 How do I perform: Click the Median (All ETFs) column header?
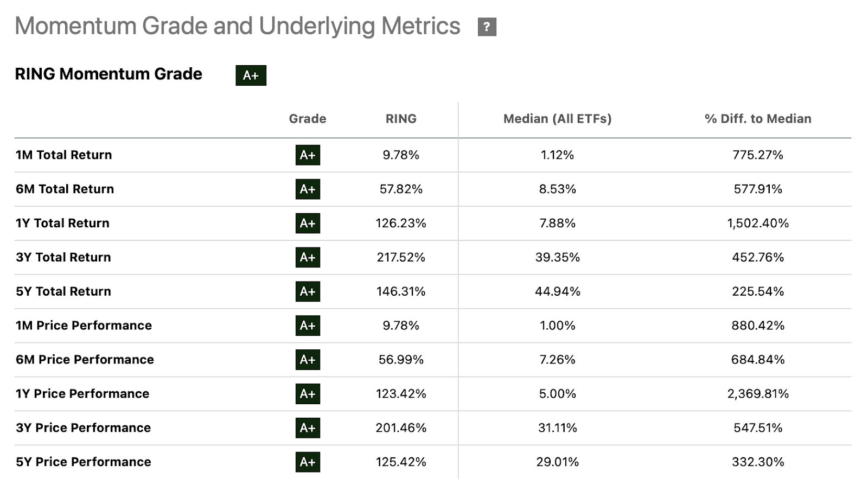[x=557, y=119]
